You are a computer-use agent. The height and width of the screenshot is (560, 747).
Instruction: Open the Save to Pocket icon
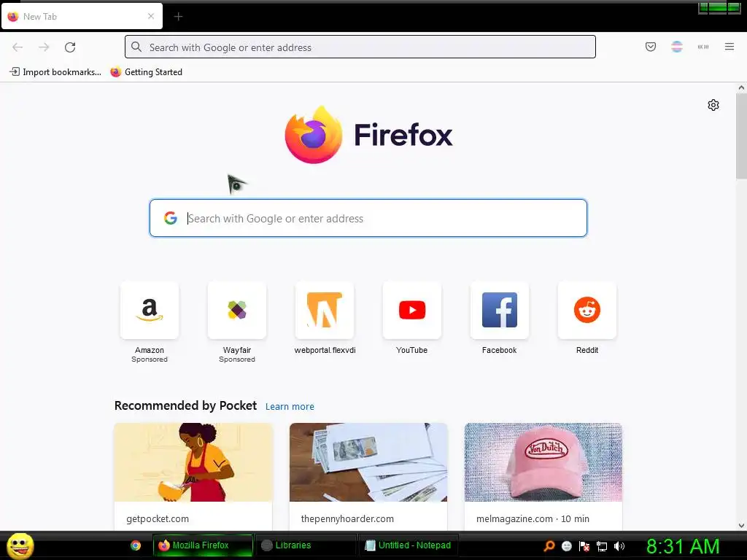pos(650,47)
